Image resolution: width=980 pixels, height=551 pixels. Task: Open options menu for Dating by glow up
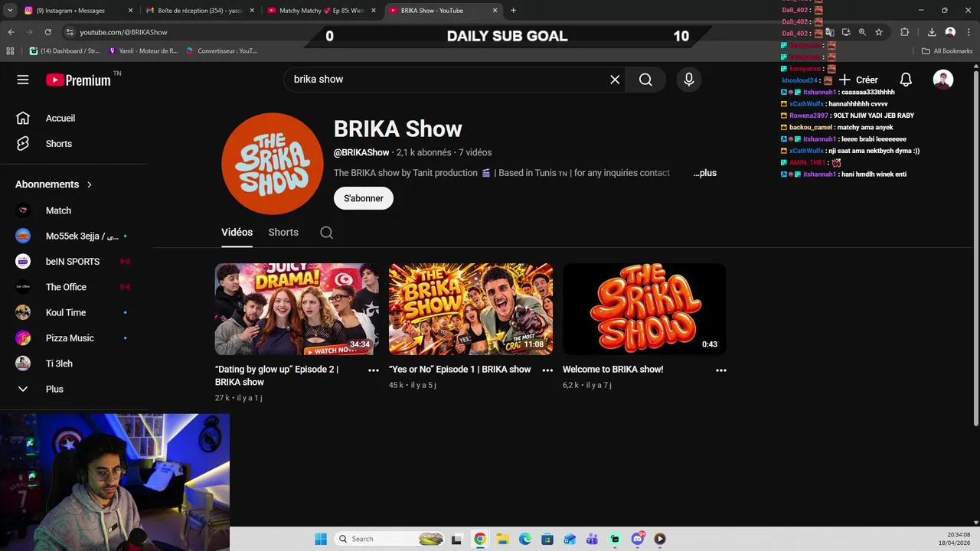(374, 370)
